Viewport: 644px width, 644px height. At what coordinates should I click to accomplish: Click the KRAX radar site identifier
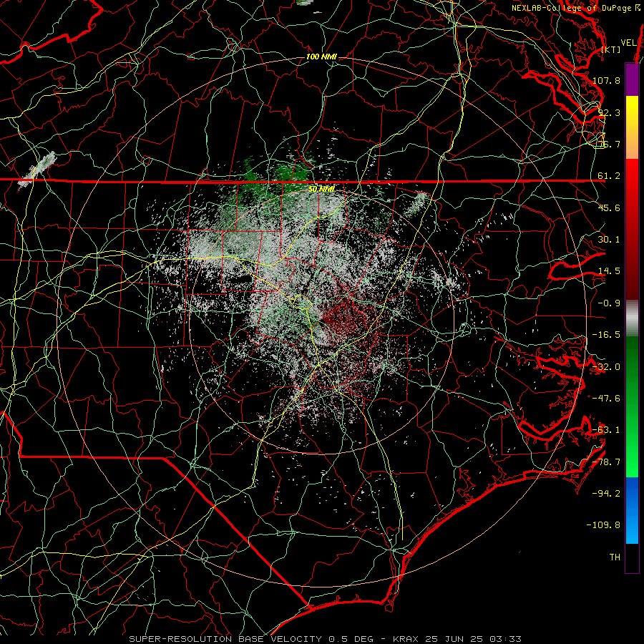pyautogui.click(x=405, y=639)
